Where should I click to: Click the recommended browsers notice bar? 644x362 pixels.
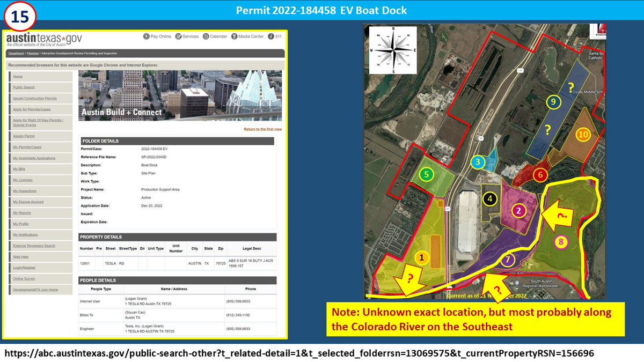tap(145, 65)
